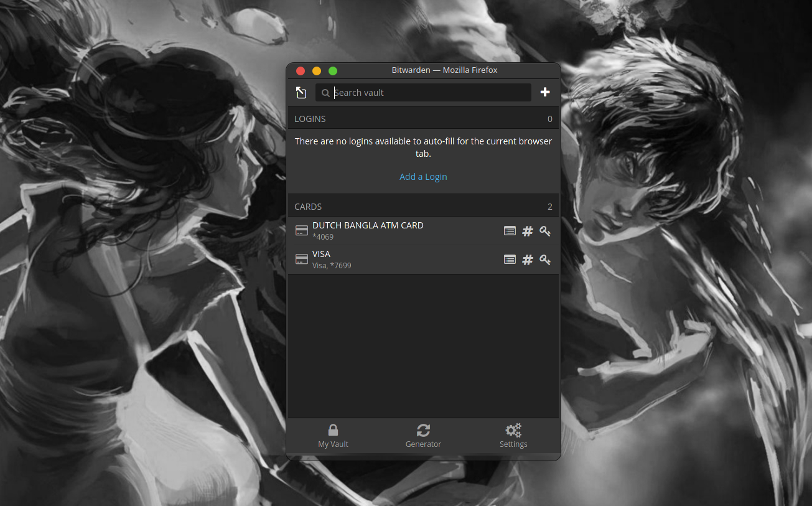
Task: View the VISA card item details
Action: [x=510, y=260]
